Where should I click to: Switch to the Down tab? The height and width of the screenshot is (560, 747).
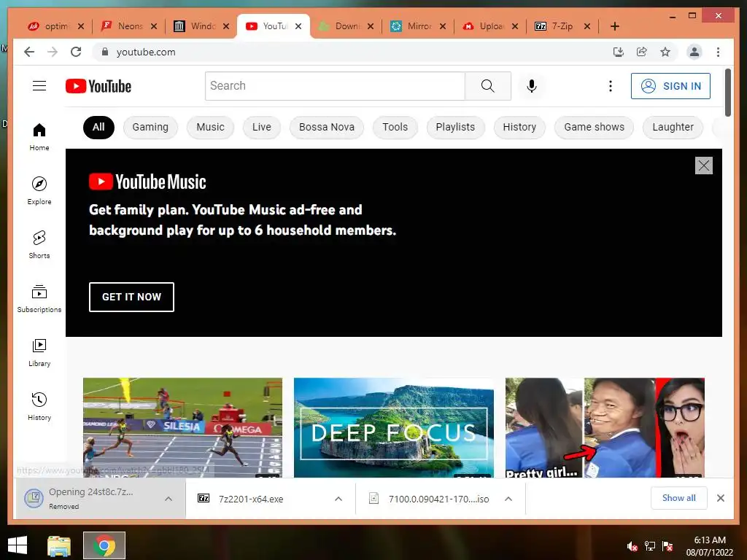(347, 26)
